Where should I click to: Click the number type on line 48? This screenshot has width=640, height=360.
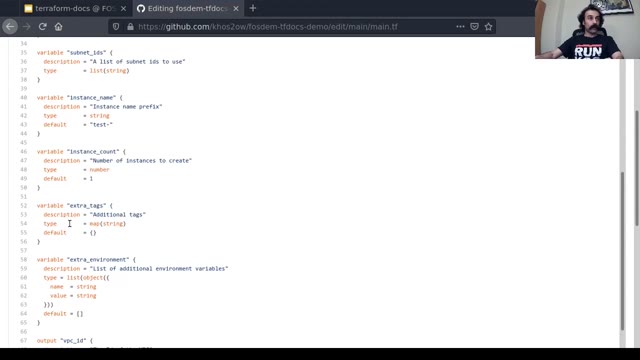tap(100, 169)
